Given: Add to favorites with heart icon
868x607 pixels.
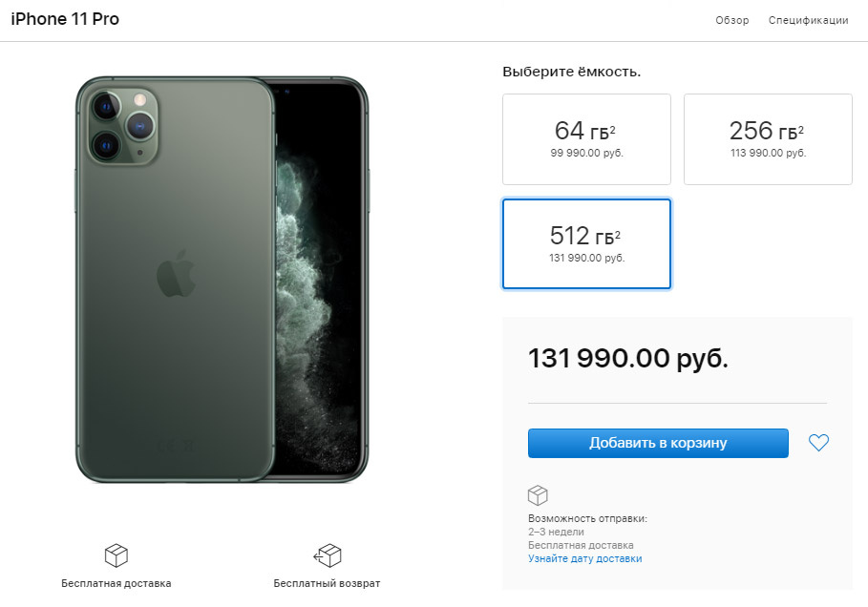Looking at the screenshot, I should pyautogui.click(x=818, y=443).
